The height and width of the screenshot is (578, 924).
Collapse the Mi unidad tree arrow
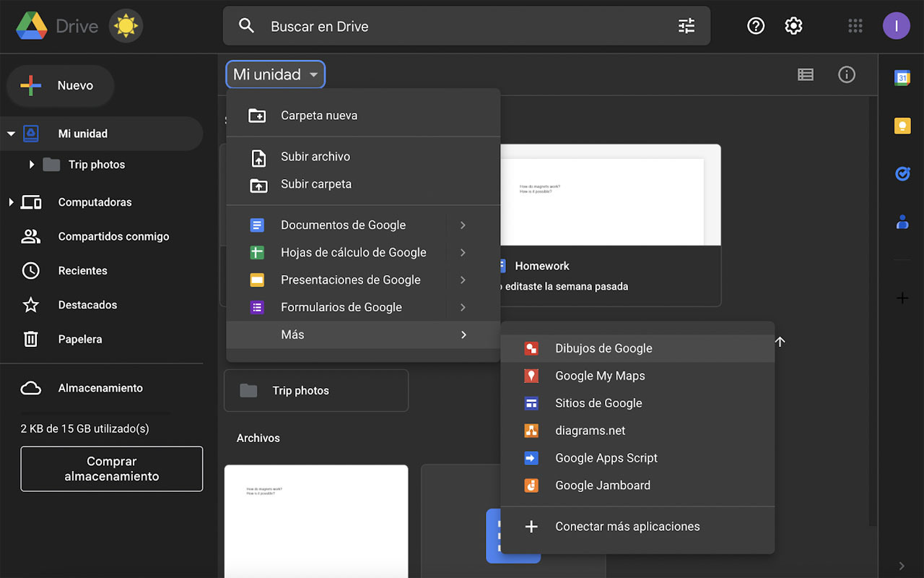pos(11,134)
